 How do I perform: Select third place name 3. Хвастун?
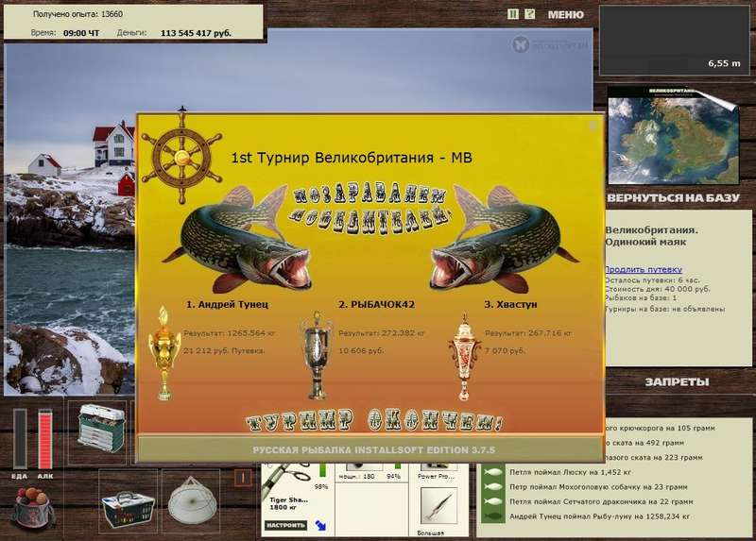pyautogui.click(x=510, y=304)
